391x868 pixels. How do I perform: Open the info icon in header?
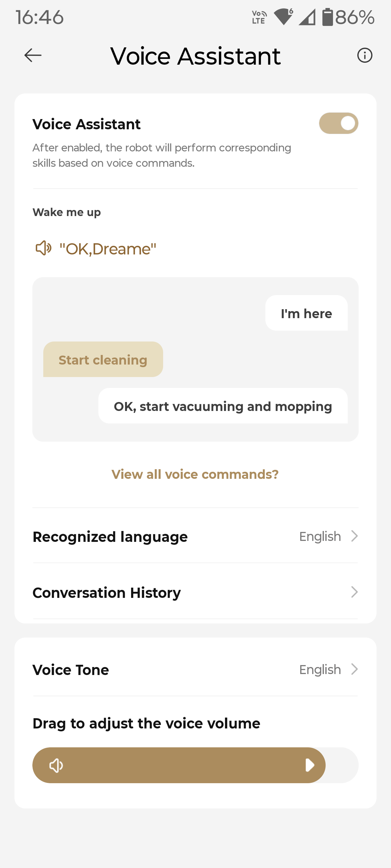364,55
